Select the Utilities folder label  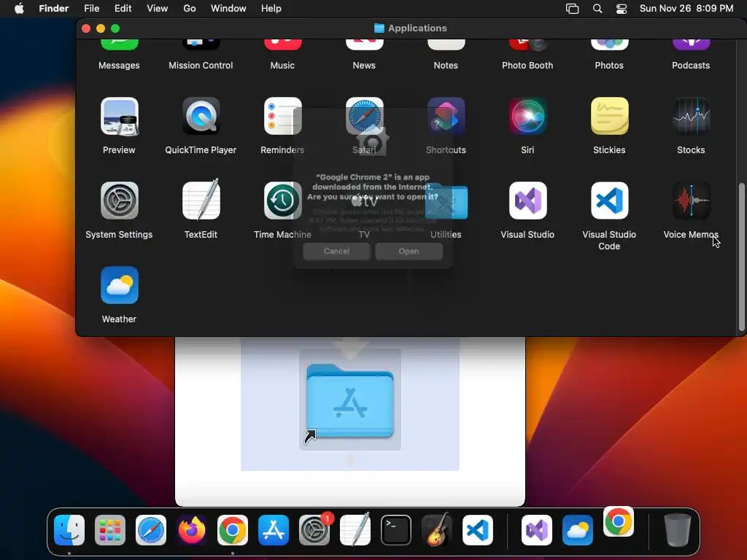click(446, 234)
